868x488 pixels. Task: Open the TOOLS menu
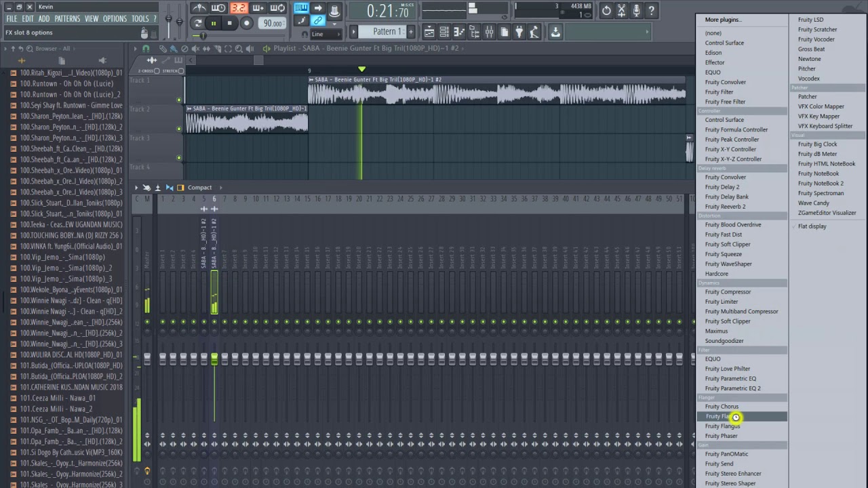click(140, 19)
